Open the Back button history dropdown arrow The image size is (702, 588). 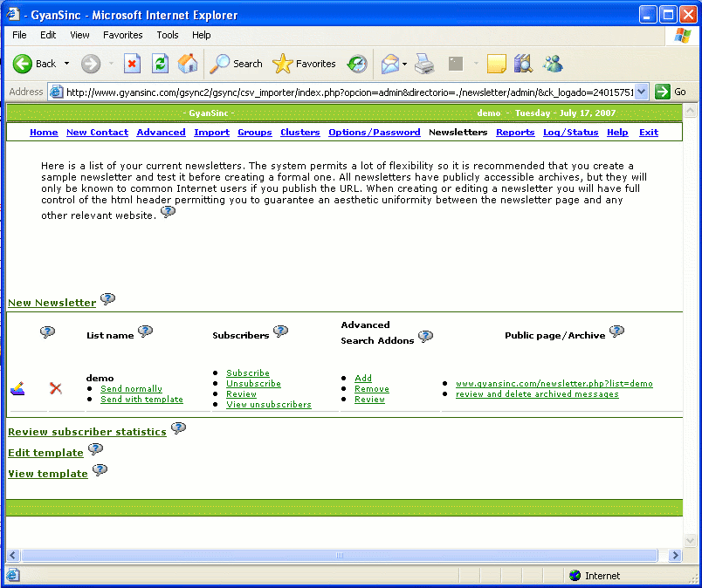click(67, 64)
